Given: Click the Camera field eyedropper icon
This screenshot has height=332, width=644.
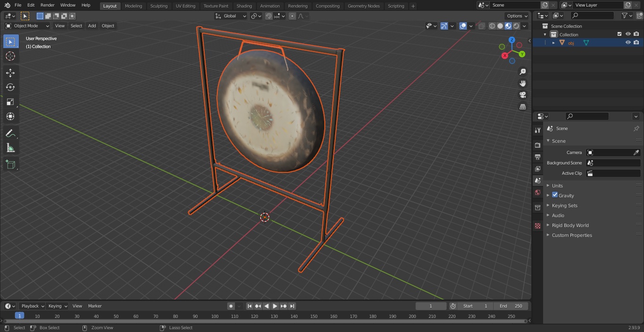Looking at the screenshot, I should click(x=636, y=153).
